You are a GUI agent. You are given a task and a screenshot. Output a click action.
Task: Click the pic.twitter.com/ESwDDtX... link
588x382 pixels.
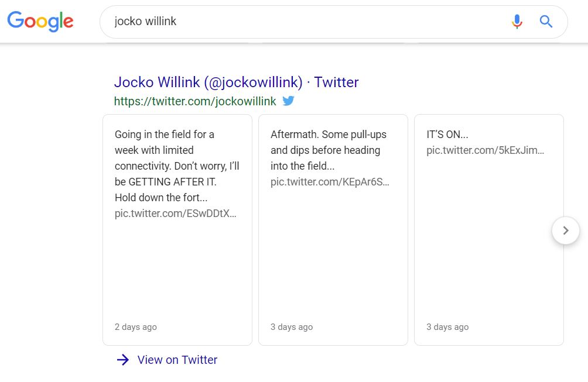tap(176, 214)
